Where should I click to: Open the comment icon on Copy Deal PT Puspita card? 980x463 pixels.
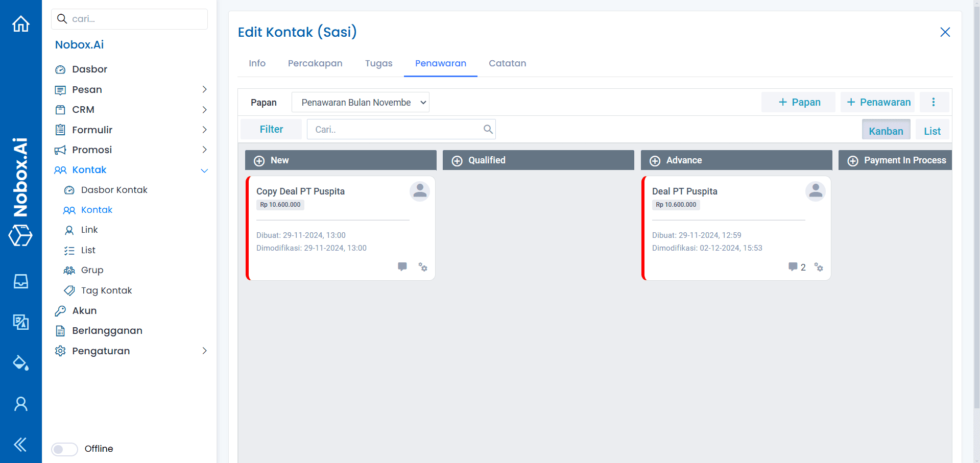pos(402,266)
